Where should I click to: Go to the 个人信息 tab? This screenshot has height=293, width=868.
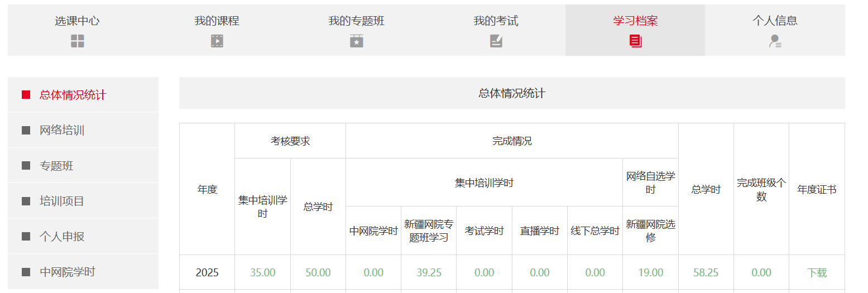(775, 21)
